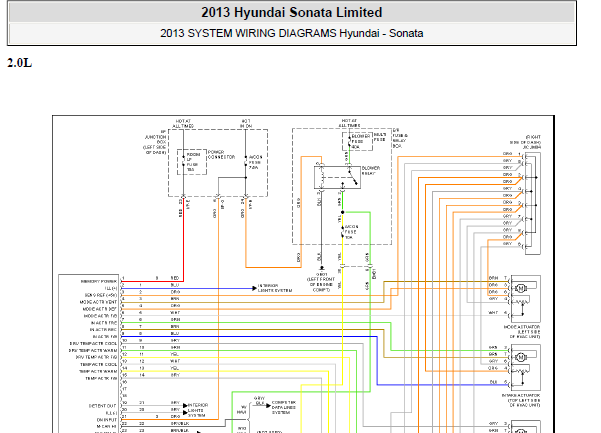Click the Mode Actuator motor symbol

click(x=521, y=288)
